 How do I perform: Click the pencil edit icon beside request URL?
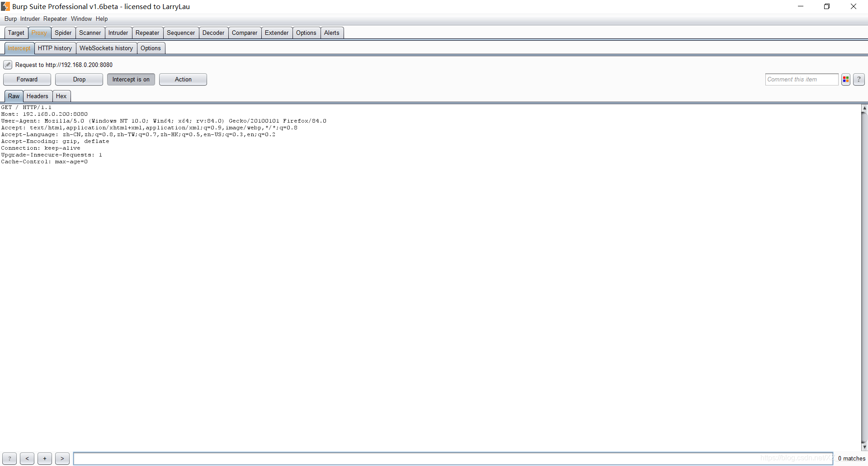tap(8, 65)
